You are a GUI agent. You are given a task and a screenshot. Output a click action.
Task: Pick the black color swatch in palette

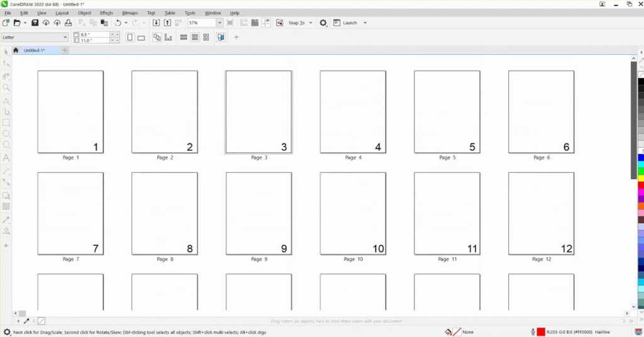(641, 82)
